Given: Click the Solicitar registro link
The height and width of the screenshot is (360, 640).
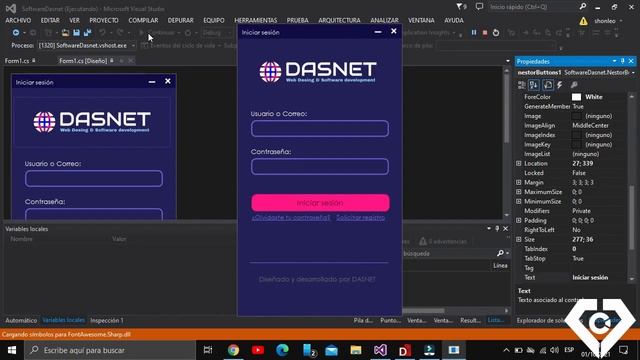Looking at the screenshot, I should point(360,218).
